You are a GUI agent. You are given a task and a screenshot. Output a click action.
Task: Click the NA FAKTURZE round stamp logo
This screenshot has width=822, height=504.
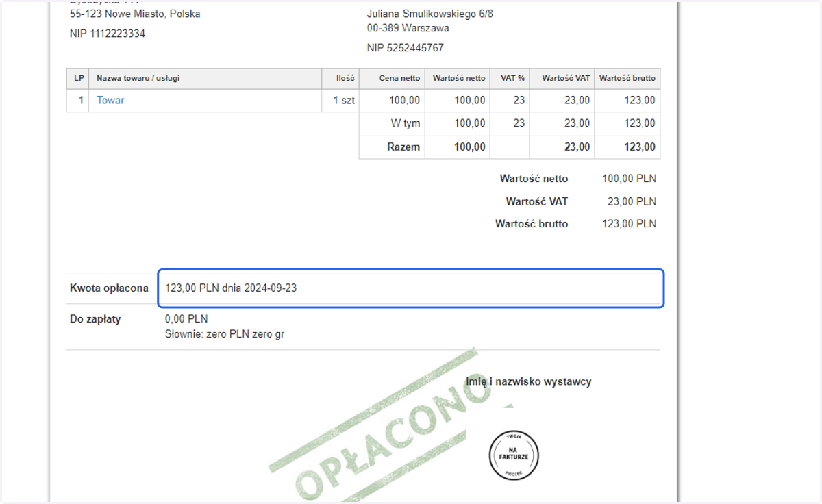click(x=514, y=455)
